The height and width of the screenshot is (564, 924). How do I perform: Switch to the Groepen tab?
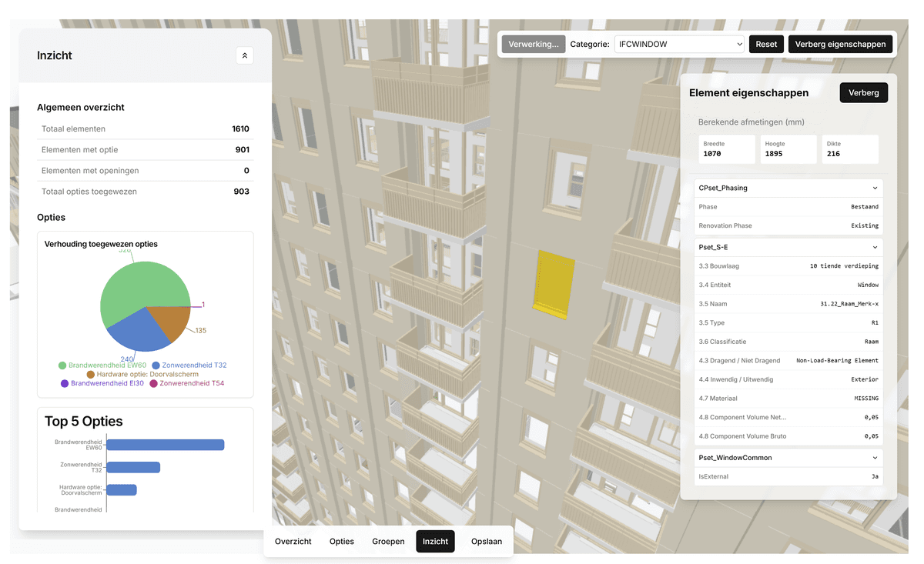[388, 541]
